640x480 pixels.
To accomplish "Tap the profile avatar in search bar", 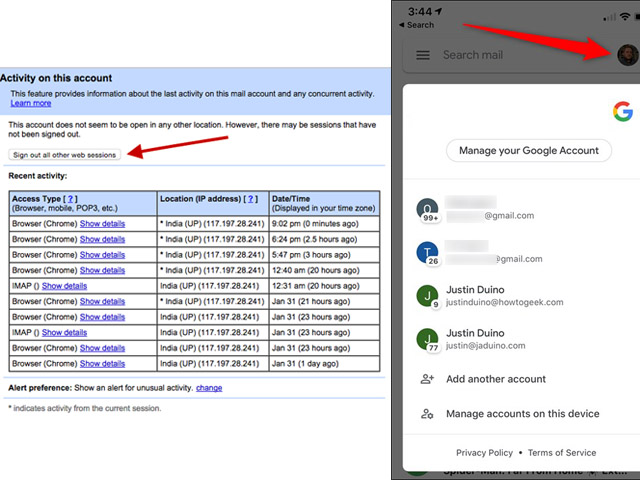I will tap(627, 55).
